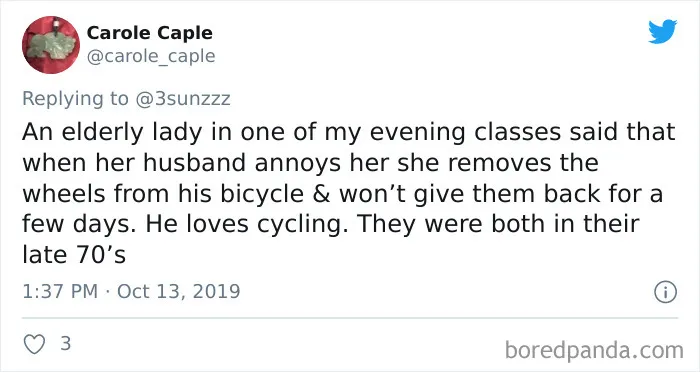
Task: Click the boredpanda.com watermark
Action: tap(594, 351)
